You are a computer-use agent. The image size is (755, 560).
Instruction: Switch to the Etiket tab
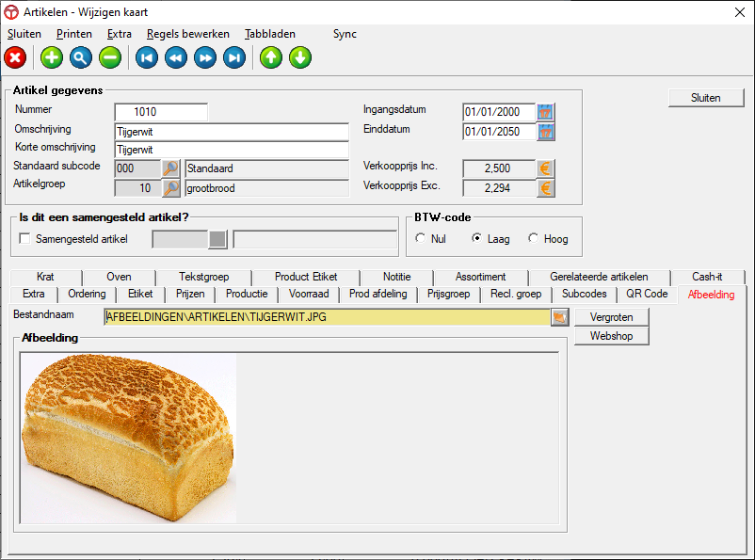[140, 294]
